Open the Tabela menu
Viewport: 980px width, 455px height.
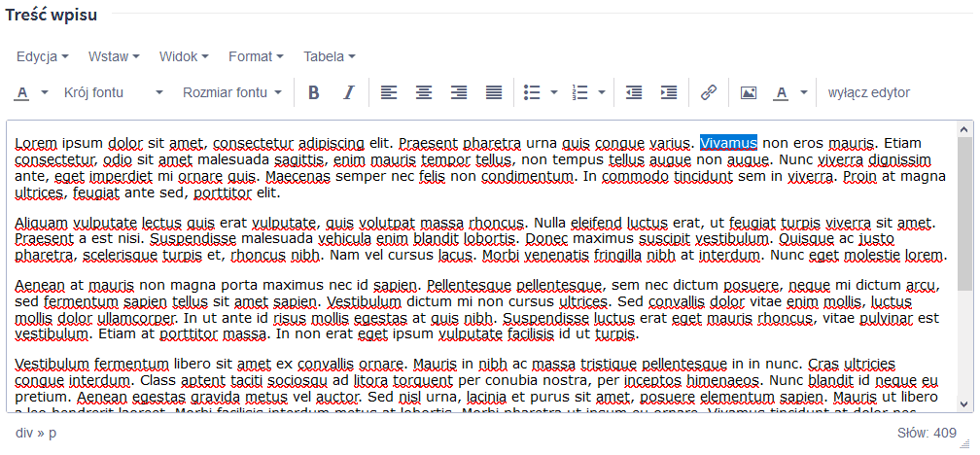tap(328, 56)
